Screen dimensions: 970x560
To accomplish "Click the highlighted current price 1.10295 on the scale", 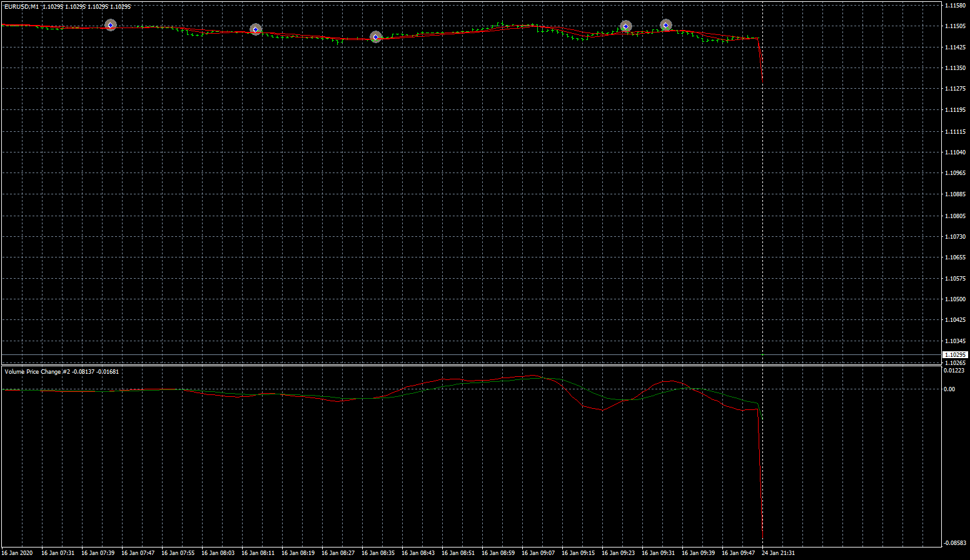I will coord(955,355).
